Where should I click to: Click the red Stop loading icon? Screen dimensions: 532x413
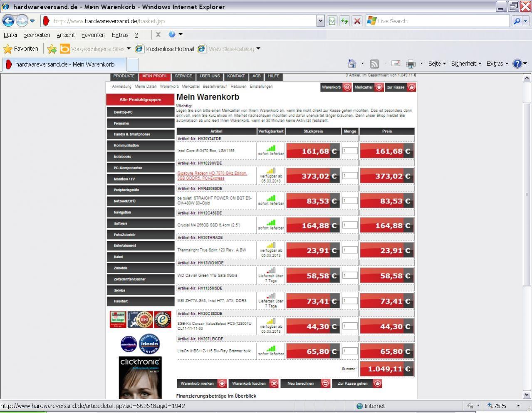357,21
